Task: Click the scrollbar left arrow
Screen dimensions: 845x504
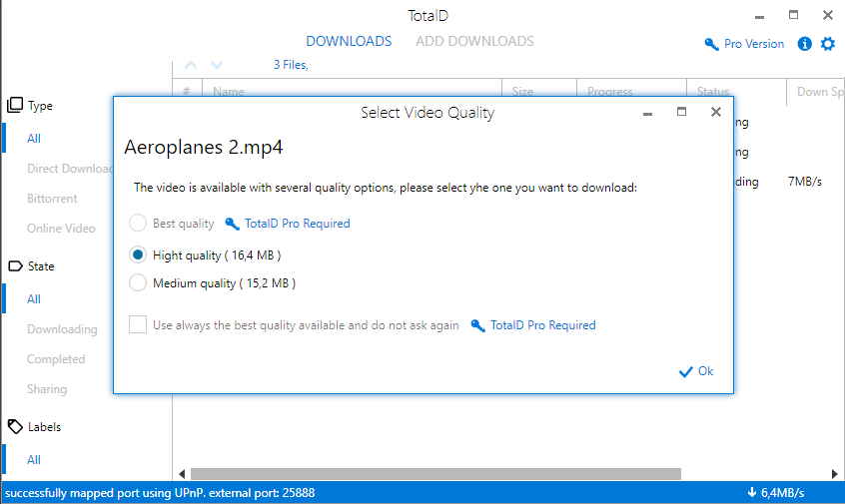Action: pyautogui.click(x=182, y=474)
